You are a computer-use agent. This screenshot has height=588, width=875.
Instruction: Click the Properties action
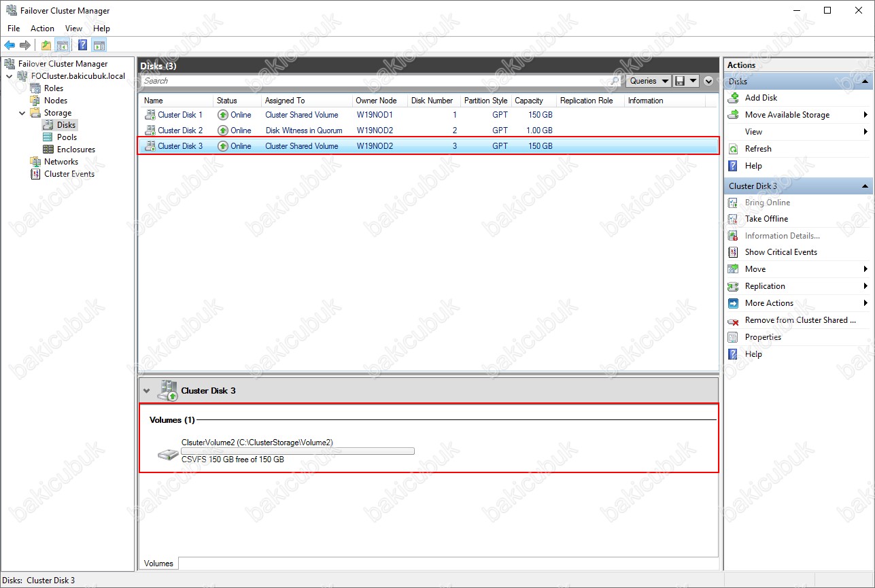point(763,337)
